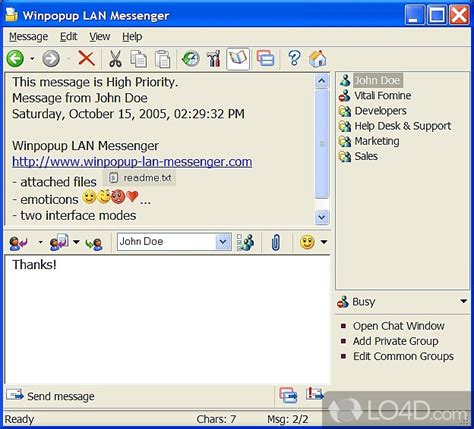Image resolution: width=474 pixels, height=429 pixels.
Task: Click the green refresh clock icon
Action: [x=190, y=59]
